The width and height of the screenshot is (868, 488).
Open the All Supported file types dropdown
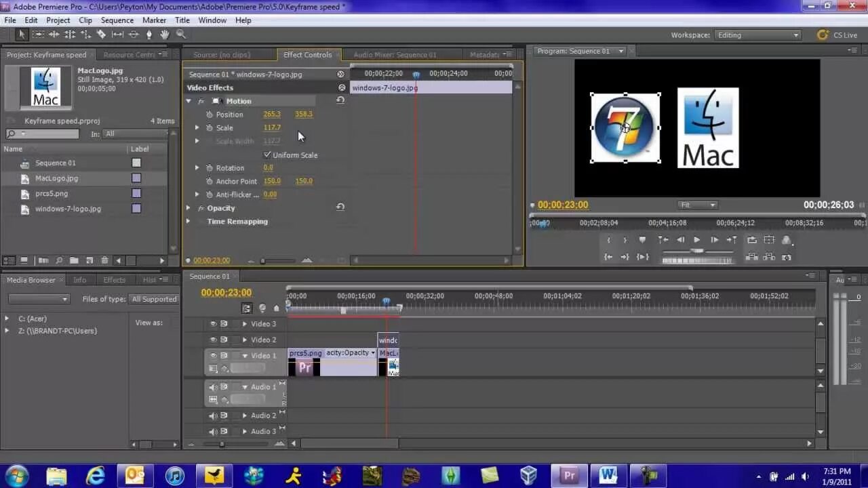pos(154,299)
